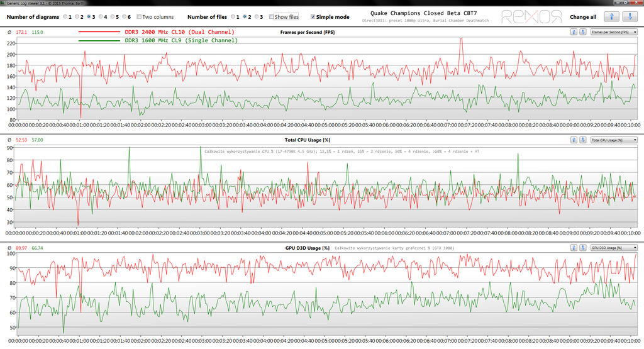
Task: Enable the Two columns checkbox
Action: click(x=139, y=17)
